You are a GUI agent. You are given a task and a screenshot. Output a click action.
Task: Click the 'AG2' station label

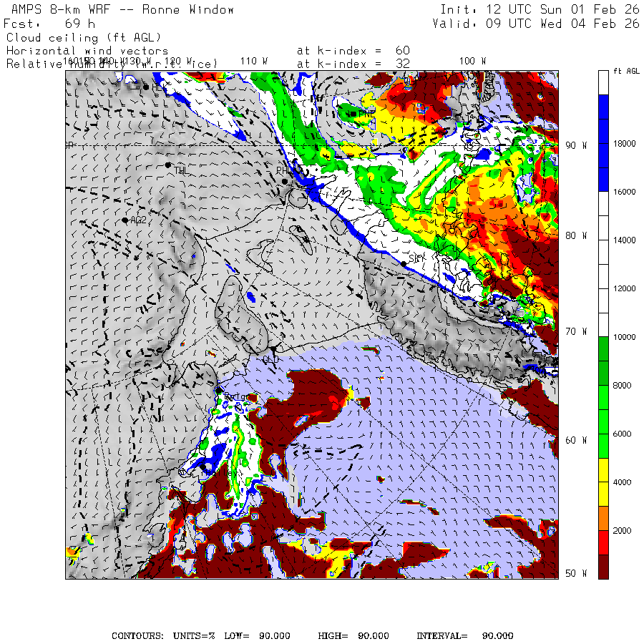[138, 220]
